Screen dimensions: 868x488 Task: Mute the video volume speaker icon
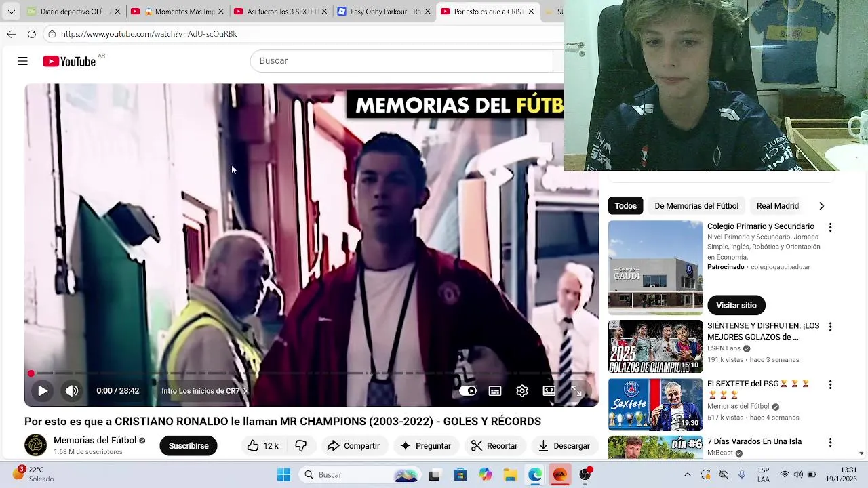(71, 391)
